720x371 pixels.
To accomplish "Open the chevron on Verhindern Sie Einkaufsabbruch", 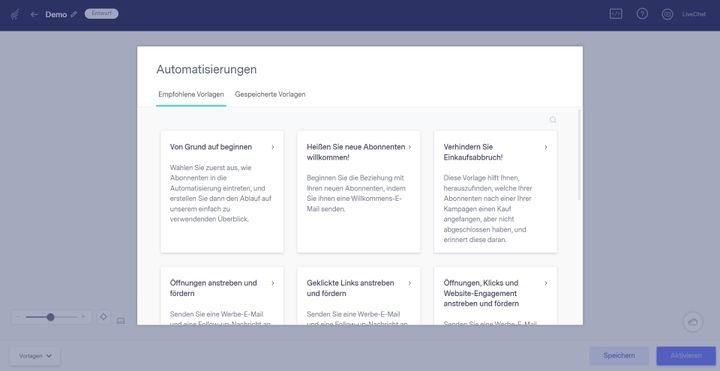I will tap(546, 147).
